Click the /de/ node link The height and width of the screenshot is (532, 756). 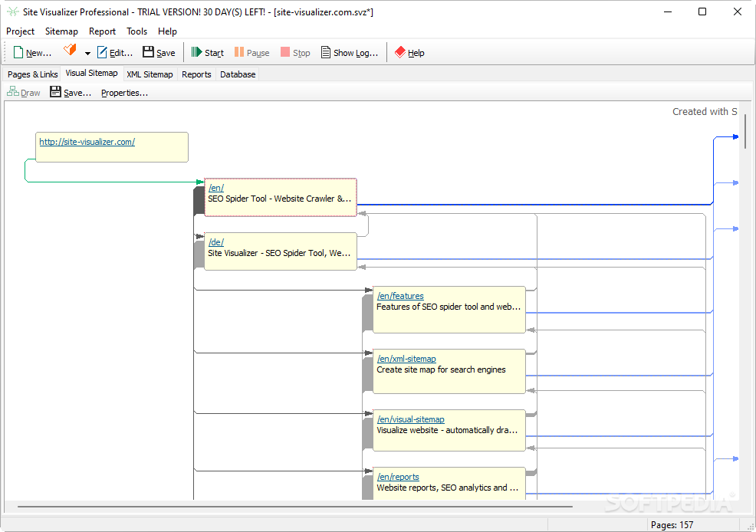(216, 242)
